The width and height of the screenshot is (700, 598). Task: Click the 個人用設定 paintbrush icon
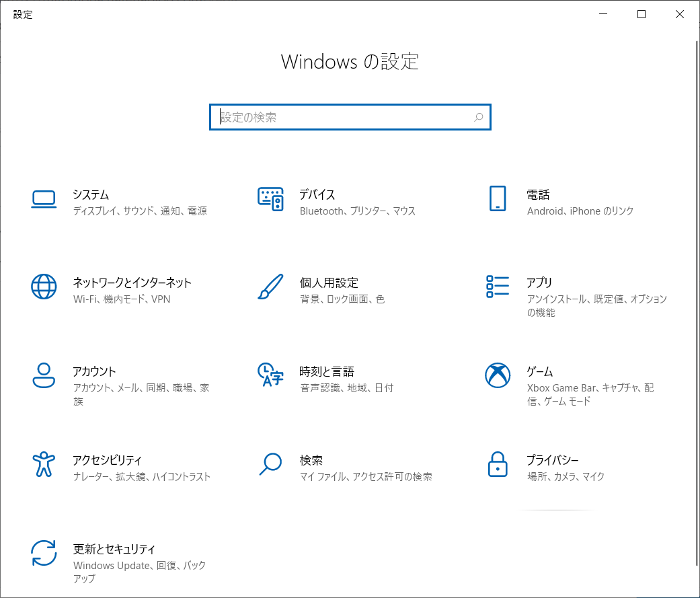click(270, 287)
